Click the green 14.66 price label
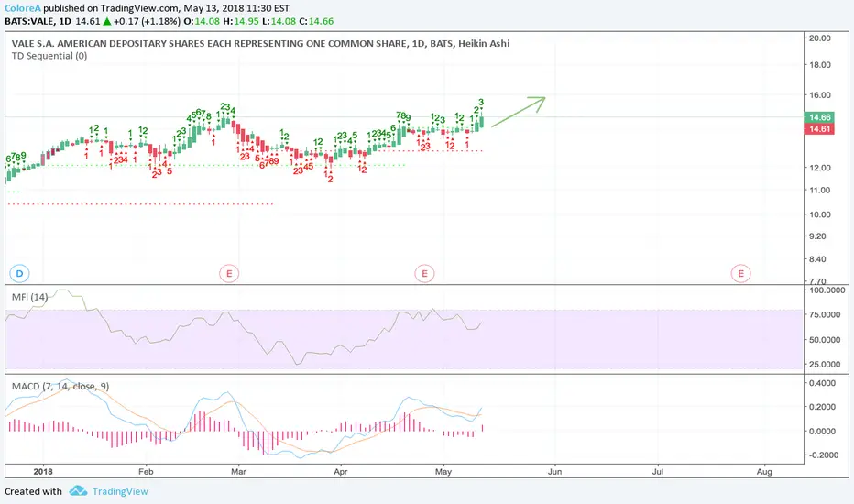Image resolution: width=854 pixels, height=504 pixels. point(819,117)
